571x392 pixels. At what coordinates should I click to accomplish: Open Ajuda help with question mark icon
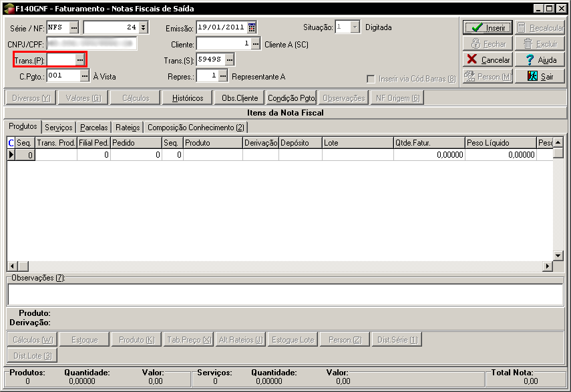[x=540, y=59]
